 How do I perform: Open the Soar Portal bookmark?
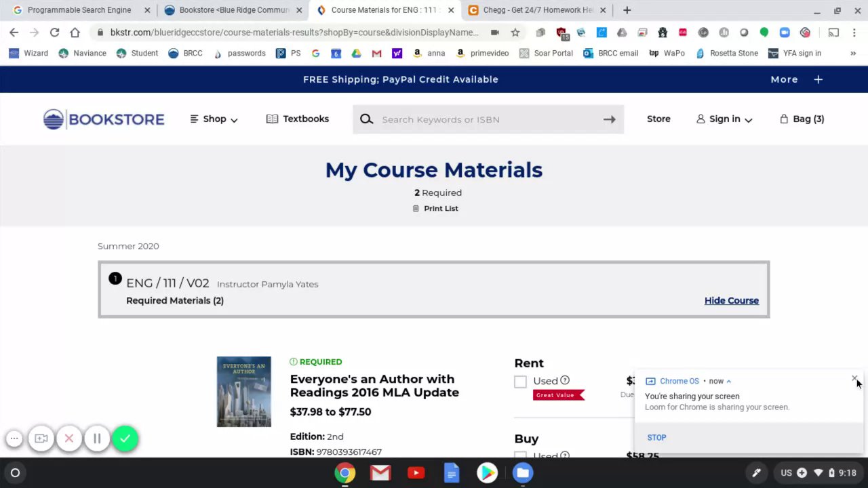[546, 53]
